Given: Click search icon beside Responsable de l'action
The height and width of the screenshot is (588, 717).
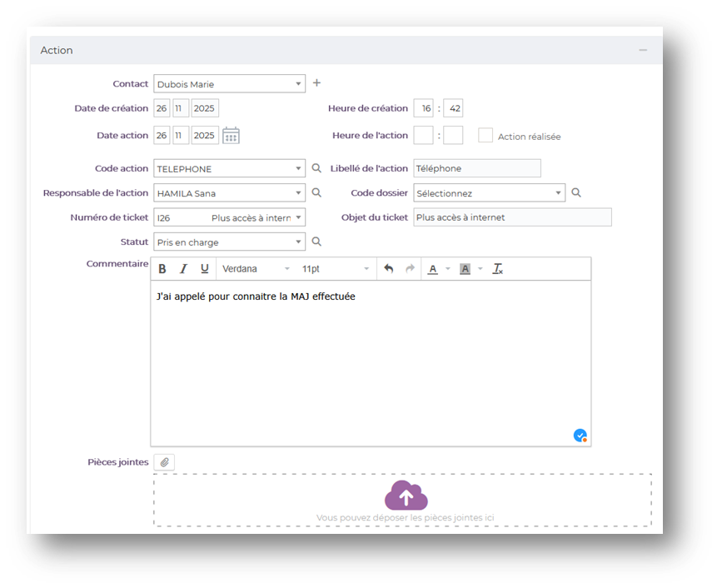Looking at the screenshot, I should 316,193.
